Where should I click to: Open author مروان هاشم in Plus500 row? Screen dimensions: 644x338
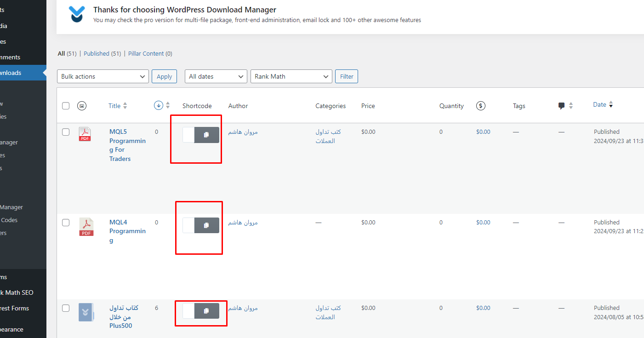243,308
